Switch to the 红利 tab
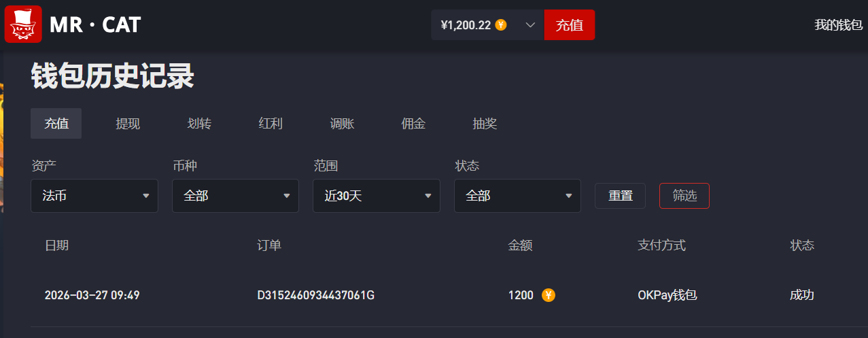The height and width of the screenshot is (338, 868). 271,124
